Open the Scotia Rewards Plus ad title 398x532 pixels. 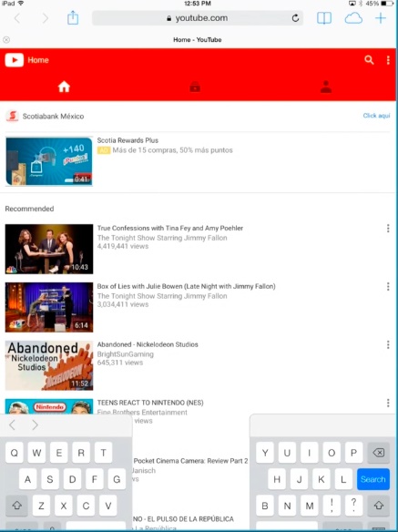click(128, 140)
